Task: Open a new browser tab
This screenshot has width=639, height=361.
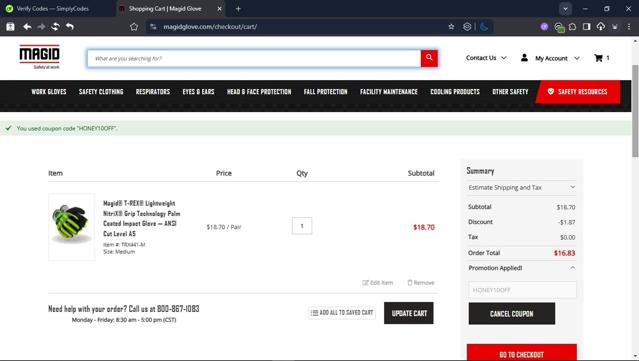Action: click(238, 9)
